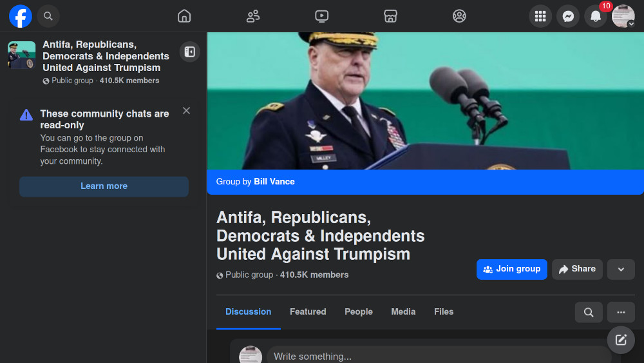Image resolution: width=644 pixels, height=363 pixels.
Task: Expand the chevron dropdown beside Share
Action: coord(621,270)
